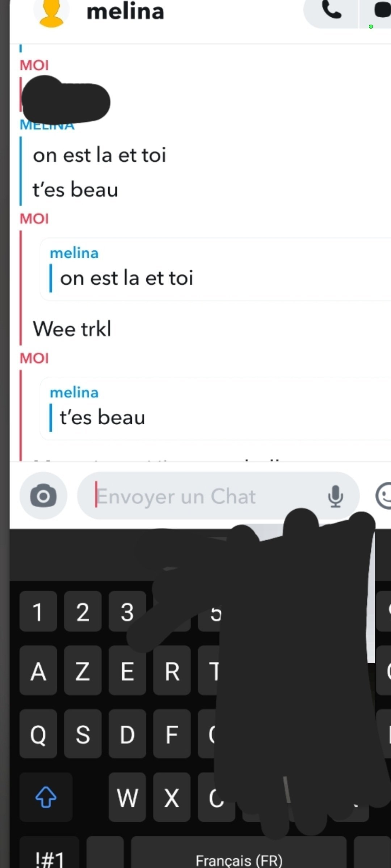Open melina's profile avatar
The height and width of the screenshot is (868, 391).
51,13
